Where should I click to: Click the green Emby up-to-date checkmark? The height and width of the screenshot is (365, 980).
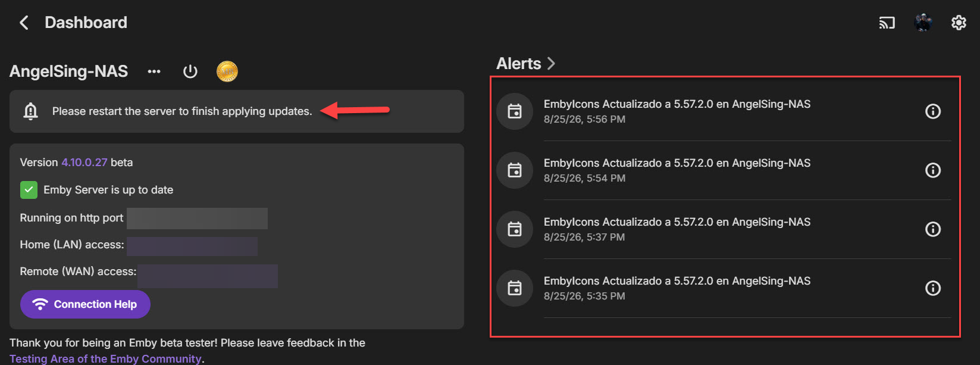[x=29, y=190]
